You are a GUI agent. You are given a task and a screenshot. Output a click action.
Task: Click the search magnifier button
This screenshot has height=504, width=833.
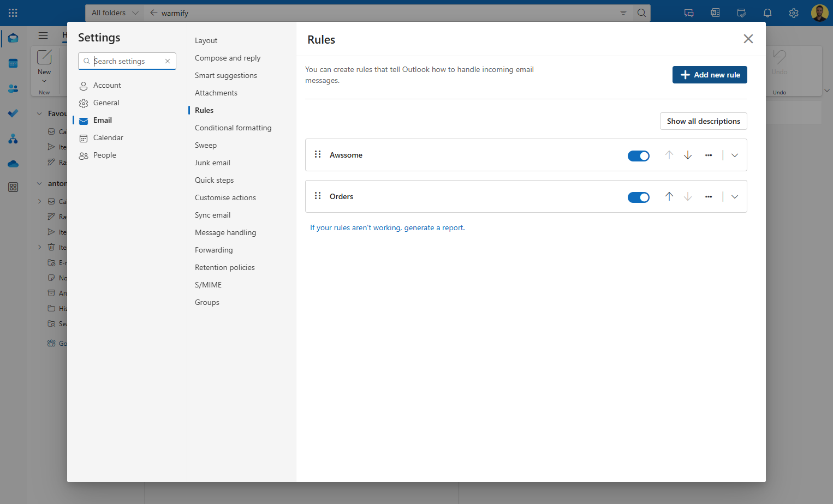coord(641,13)
